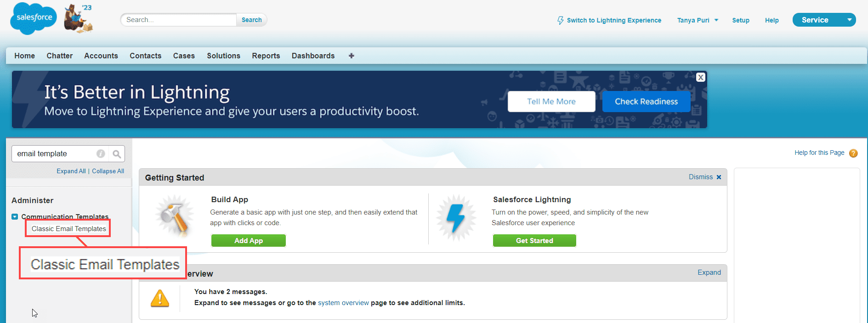Open the system overview link
Viewport: 868px width, 323px height.
(343, 303)
